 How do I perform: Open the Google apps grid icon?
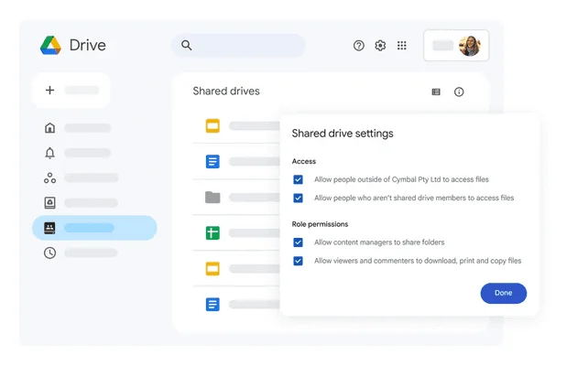coord(402,46)
